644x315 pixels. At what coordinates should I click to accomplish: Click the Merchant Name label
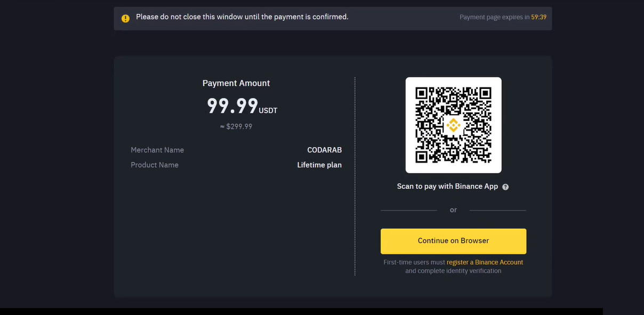pos(157,150)
